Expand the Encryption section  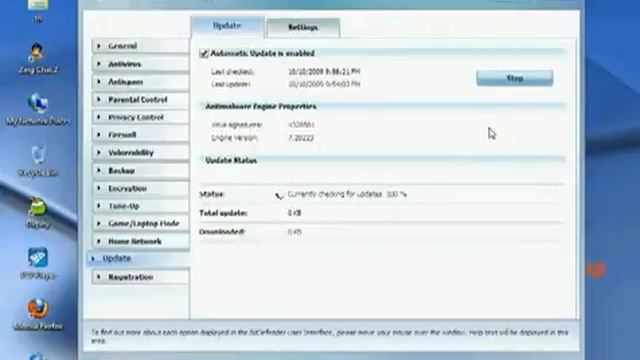[x=141, y=188]
